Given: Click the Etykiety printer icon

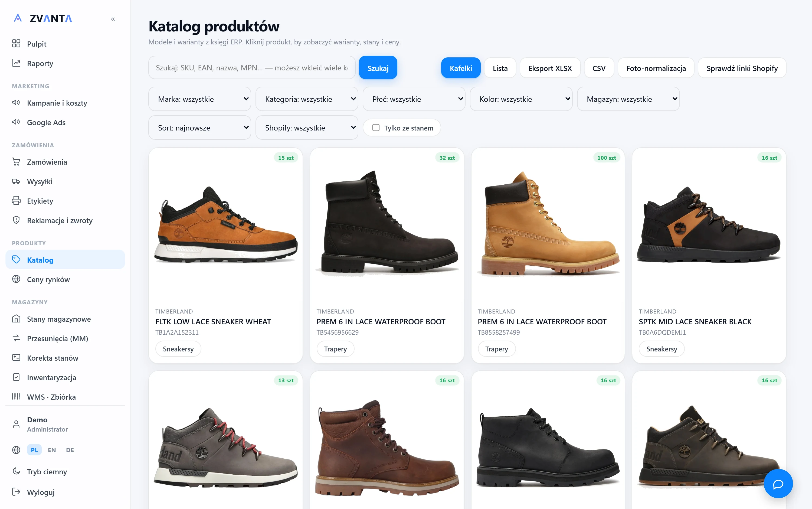Looking at the screenshot, I should (16, 201).
